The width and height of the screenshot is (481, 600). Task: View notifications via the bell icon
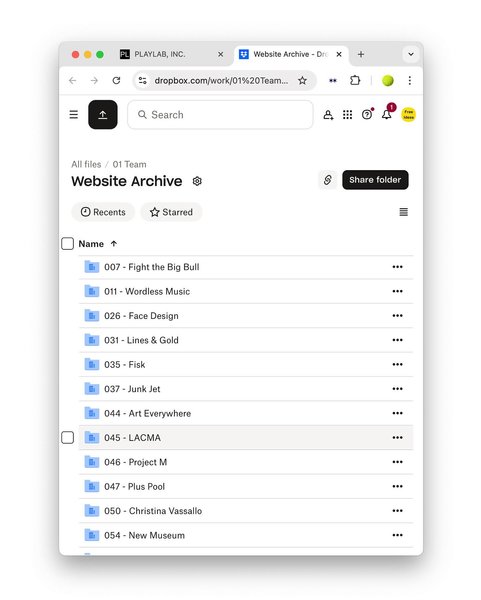click(x=386, y=114)
